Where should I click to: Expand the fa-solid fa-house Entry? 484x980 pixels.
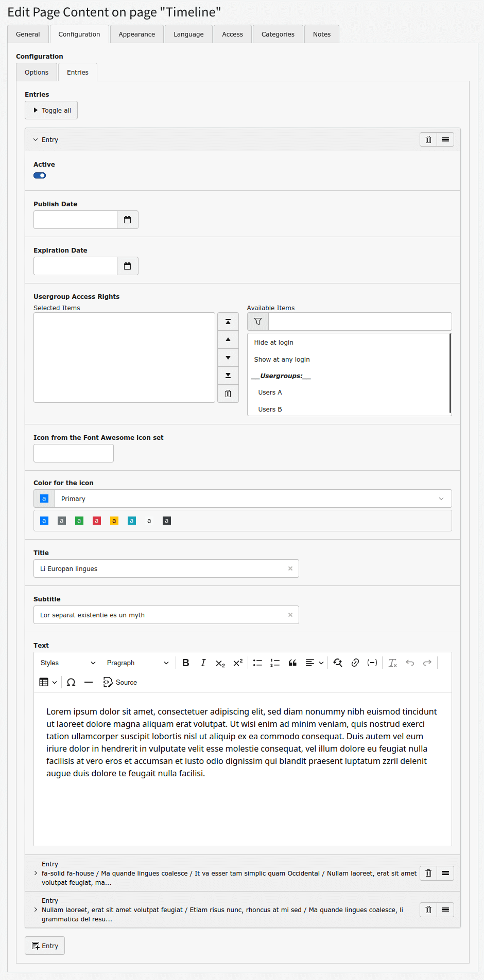36,873
